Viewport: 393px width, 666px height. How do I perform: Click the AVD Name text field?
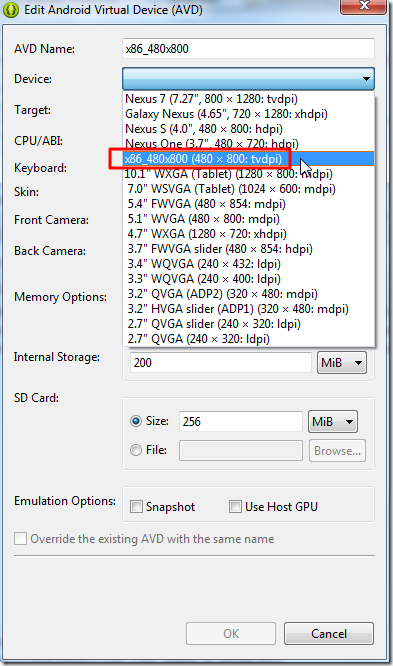[248, 48]
